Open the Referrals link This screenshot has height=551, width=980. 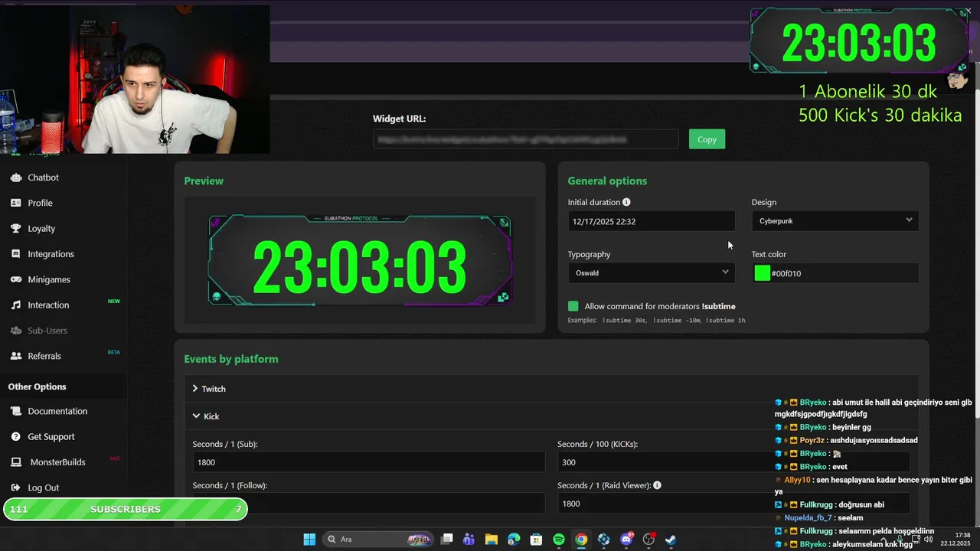[44, 356]
